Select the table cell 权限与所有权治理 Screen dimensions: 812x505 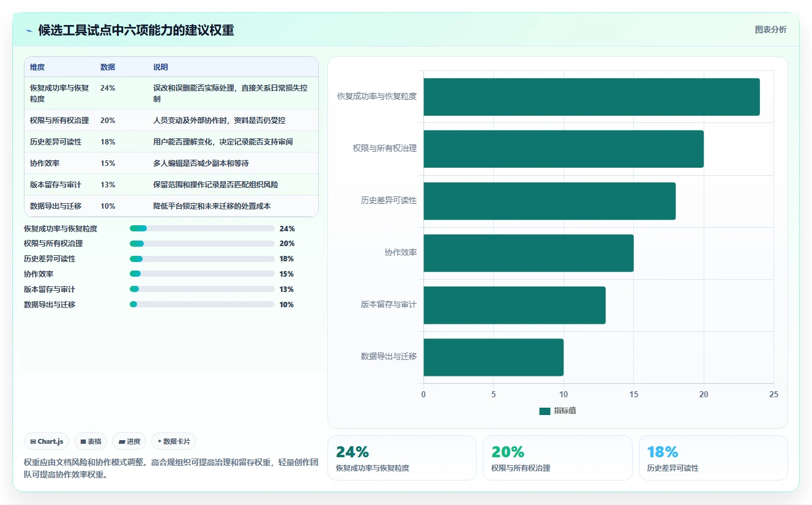pyautogui.click(x=59, y=121)
